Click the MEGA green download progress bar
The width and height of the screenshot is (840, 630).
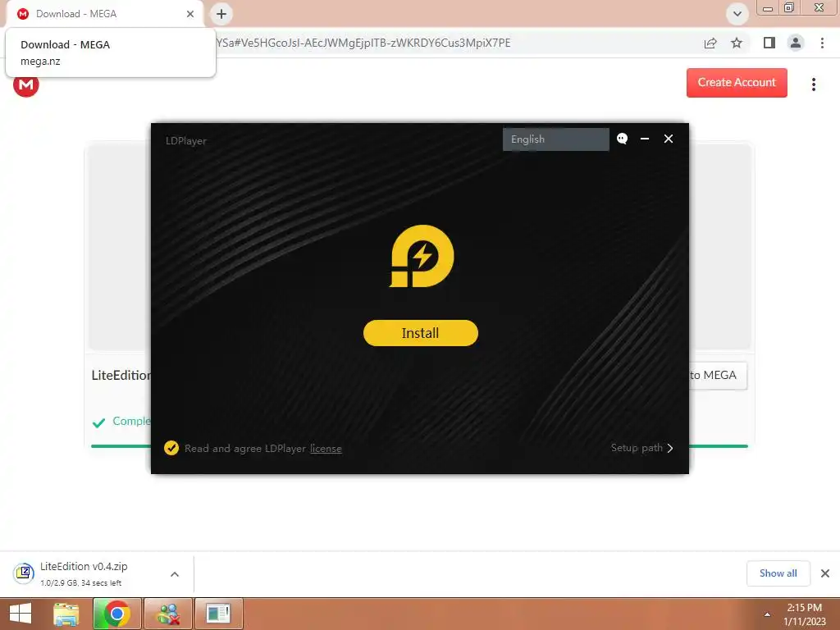click(x=719, y=445)
